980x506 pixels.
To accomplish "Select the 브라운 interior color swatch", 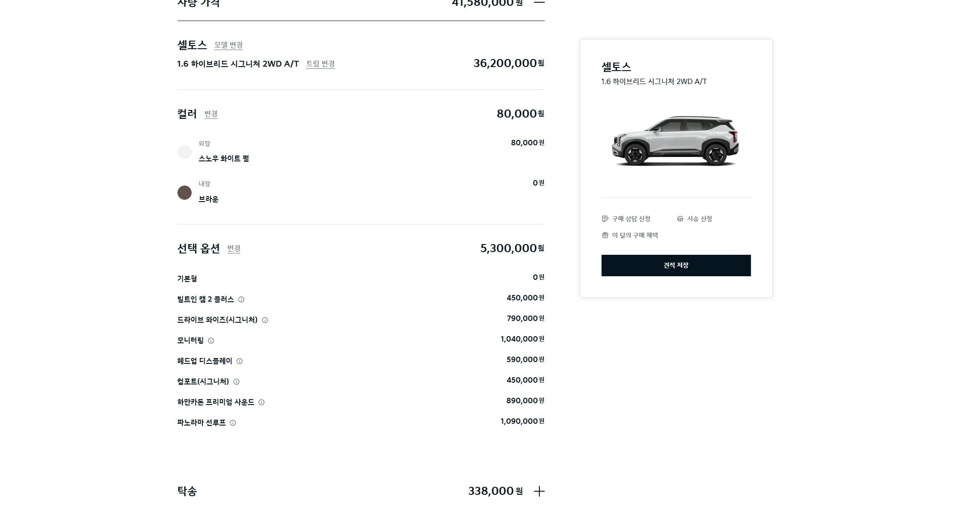I will point(185,193).
